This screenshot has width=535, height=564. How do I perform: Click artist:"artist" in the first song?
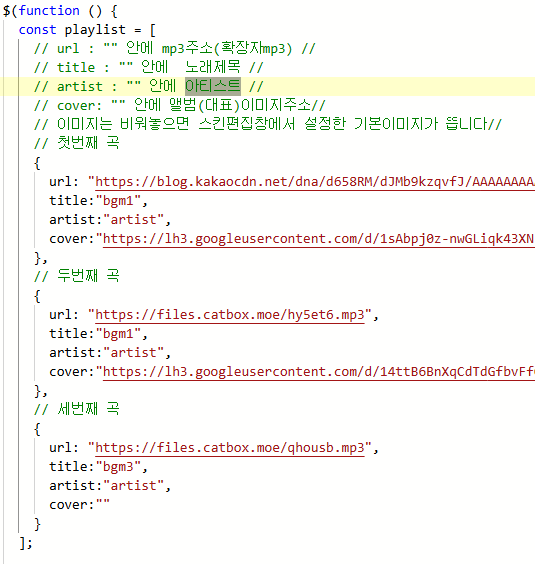pyautogui.click(x=110, y=219)
